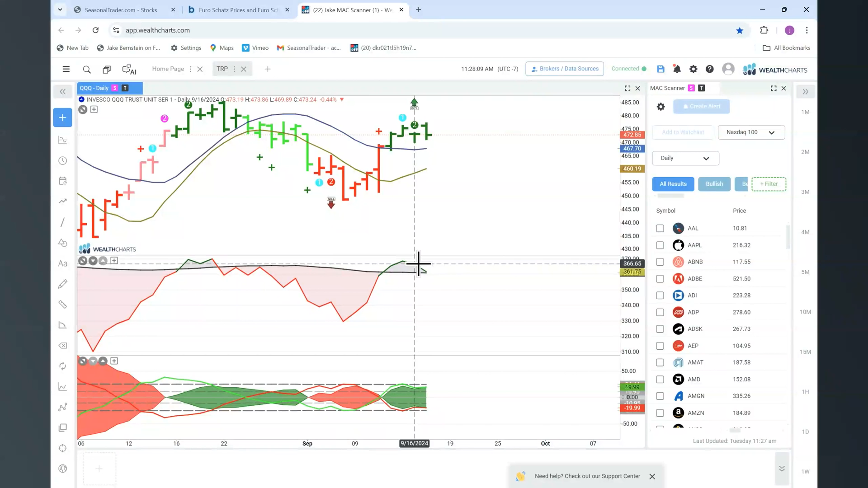The height and width of the screenshot is (488, 868).
Task: Maximize the MAC Scanner panel
Action: point(774,88)
